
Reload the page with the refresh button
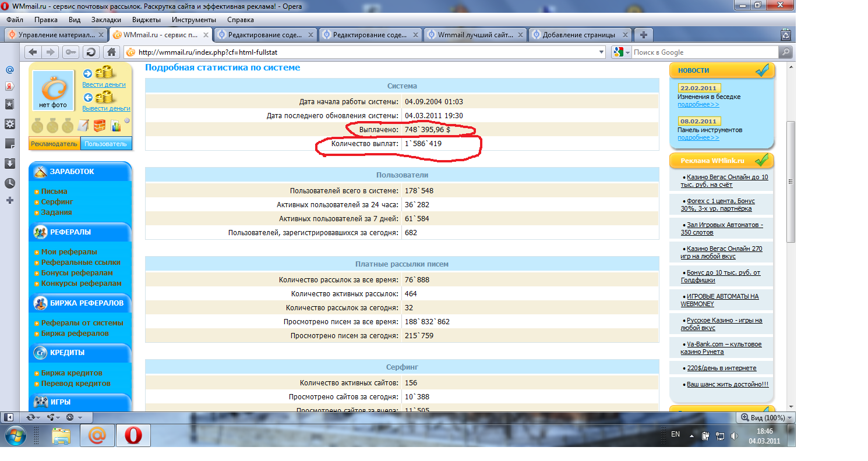91,52
